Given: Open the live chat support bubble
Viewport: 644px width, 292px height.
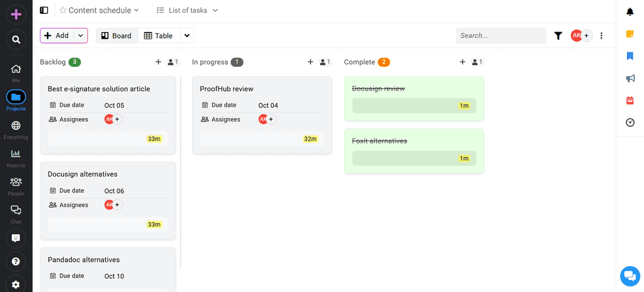Looking at the screenshot, I should pyautogui.click(x=630, y=276).
